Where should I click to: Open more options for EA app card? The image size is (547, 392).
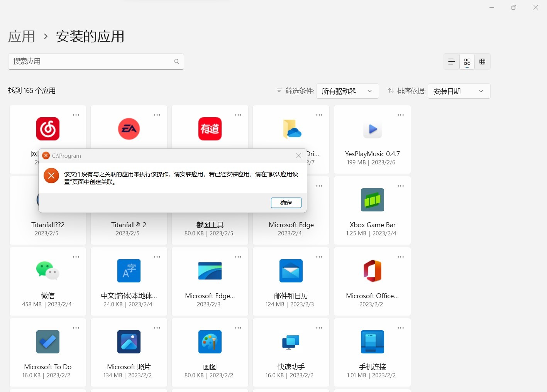click(157, 115)
